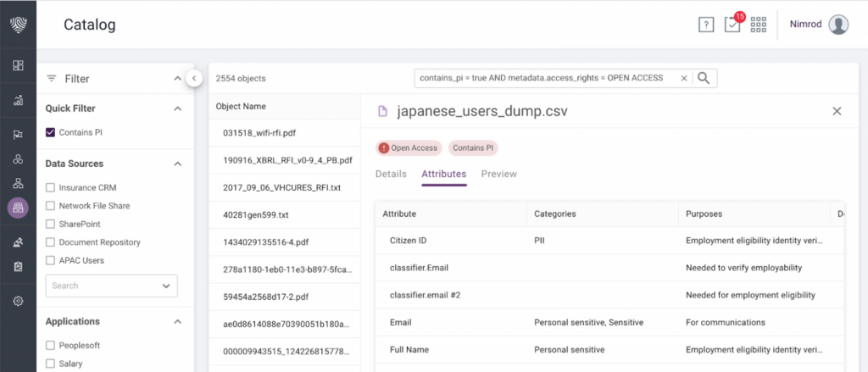
Task: Click the settings gear in sidebar
Action: coord(18,301)
